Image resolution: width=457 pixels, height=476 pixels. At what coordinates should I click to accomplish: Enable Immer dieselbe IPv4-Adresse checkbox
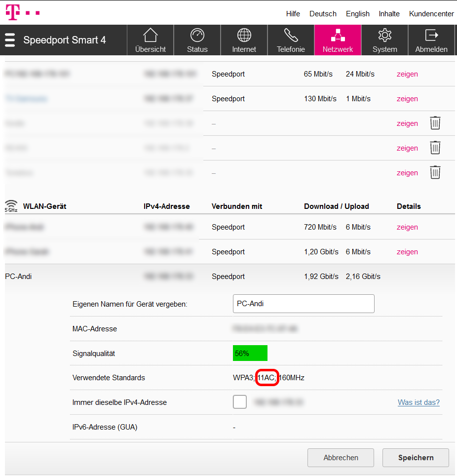240,402
